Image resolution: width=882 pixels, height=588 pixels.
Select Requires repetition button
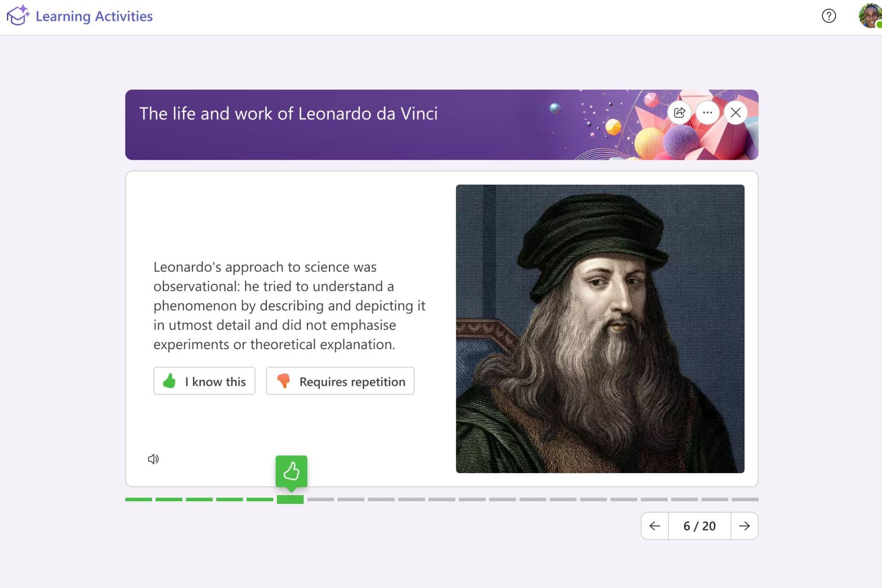click(339, 381)
